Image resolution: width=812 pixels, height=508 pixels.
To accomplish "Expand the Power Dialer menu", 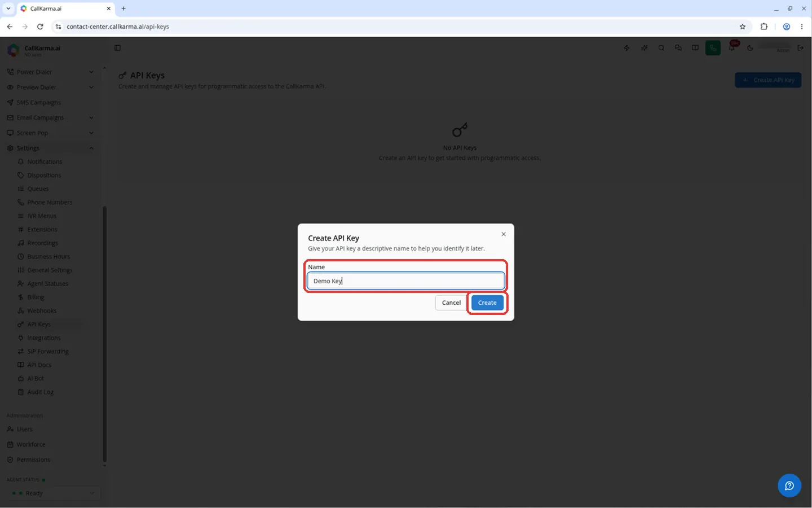I will [50, 72].
